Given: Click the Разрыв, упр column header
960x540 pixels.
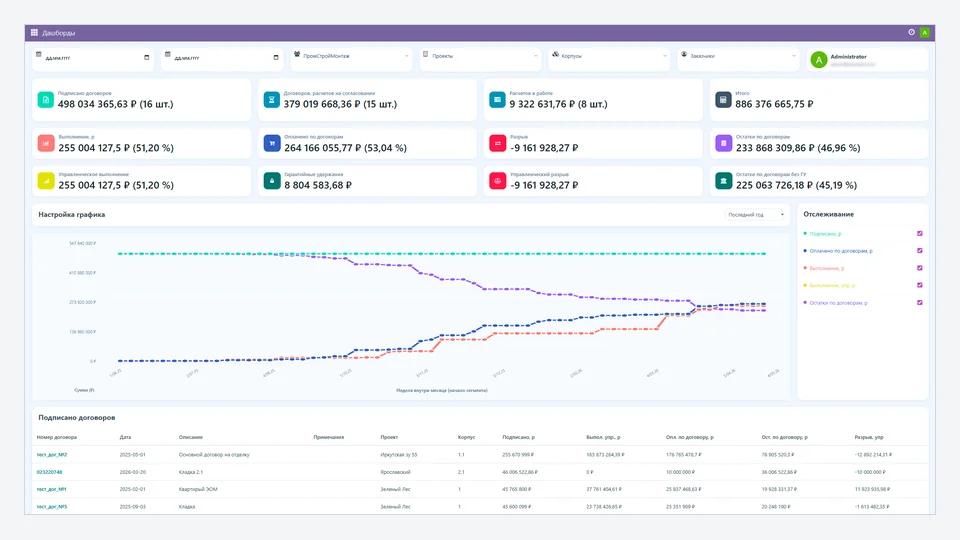Looking at the screenshot, I should 869,437.
